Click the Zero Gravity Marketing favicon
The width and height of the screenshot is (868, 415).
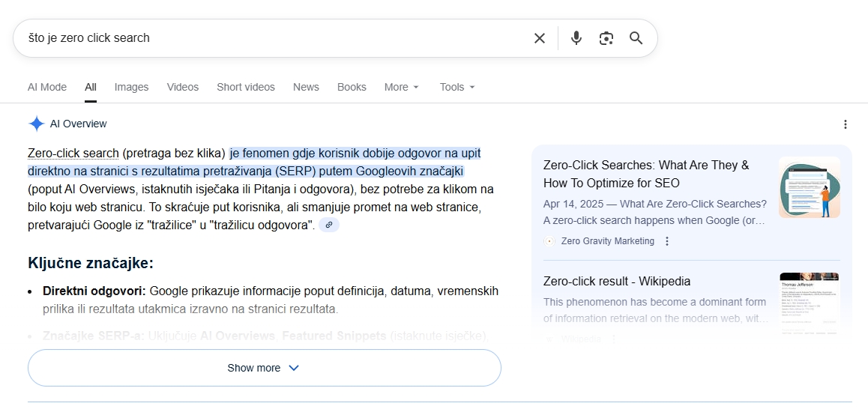pyautogui.click(x=549, y=241)
